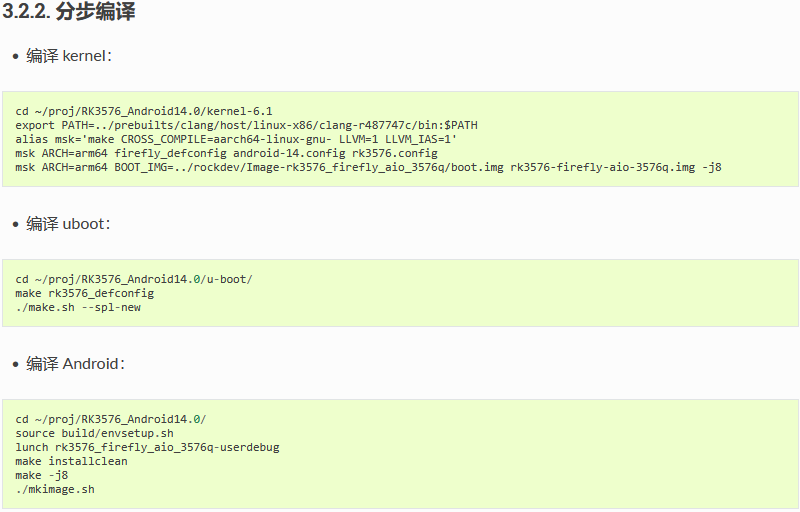
Task: Click the cd RK3576_Android14.0 line in Android block
Action: click(111, 419)
